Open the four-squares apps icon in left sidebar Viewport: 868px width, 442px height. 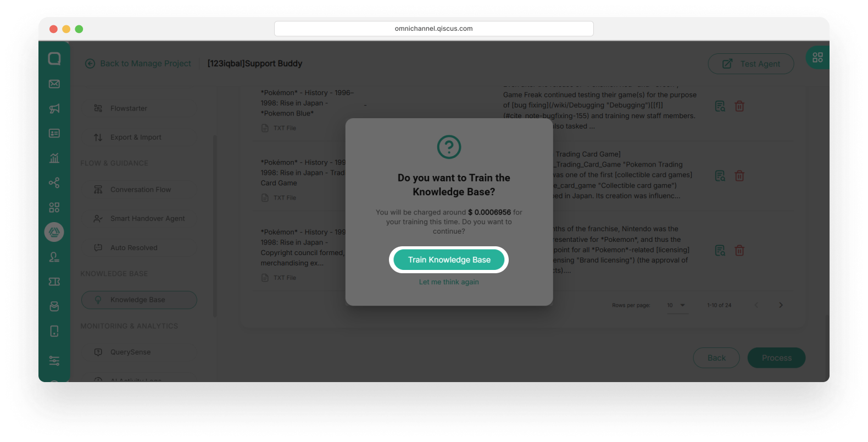click(54, 208)
